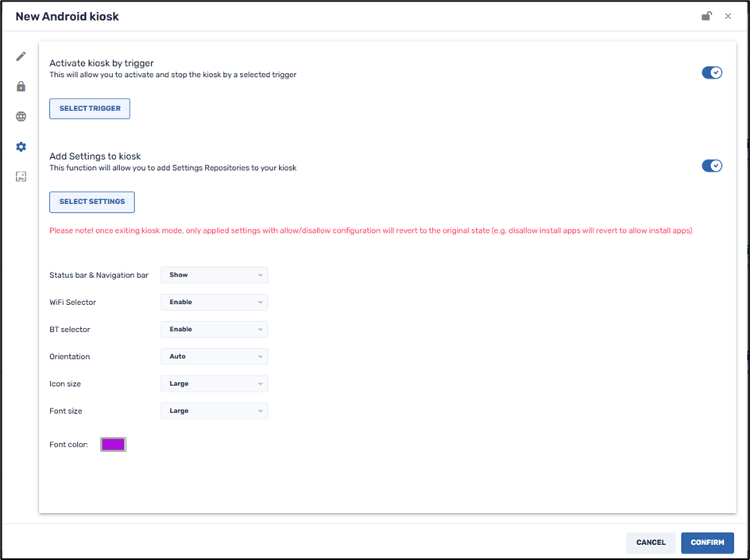The image size is (750, 560).
Task: Toggle off Activate kiosk by trigger
Action: [711, 73]
